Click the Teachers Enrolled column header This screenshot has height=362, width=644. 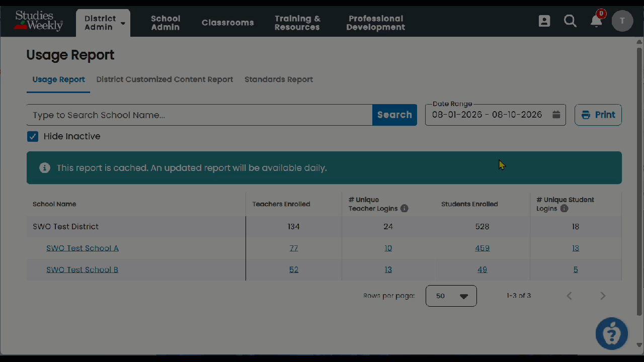coord(281,204)
